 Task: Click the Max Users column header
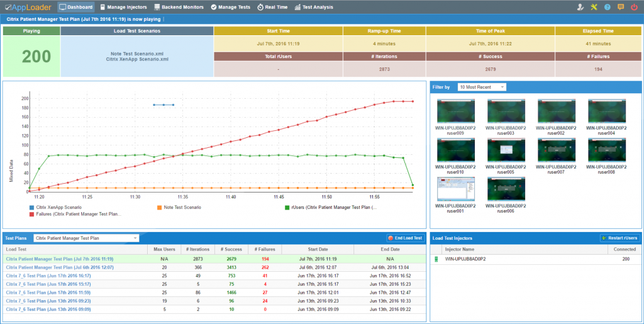[x=164, y=249]
